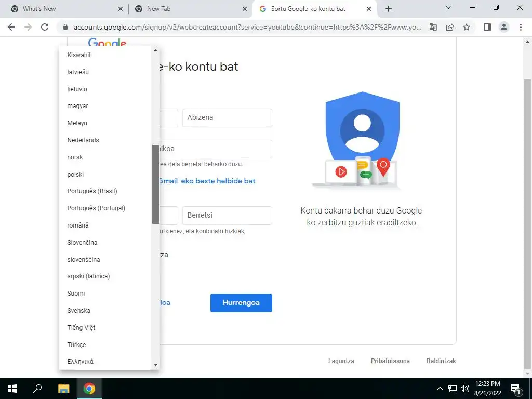The width and height of the screenshot is (532, 399).
Task: Open the Laguntza footer link
Action: click(341, 361)
